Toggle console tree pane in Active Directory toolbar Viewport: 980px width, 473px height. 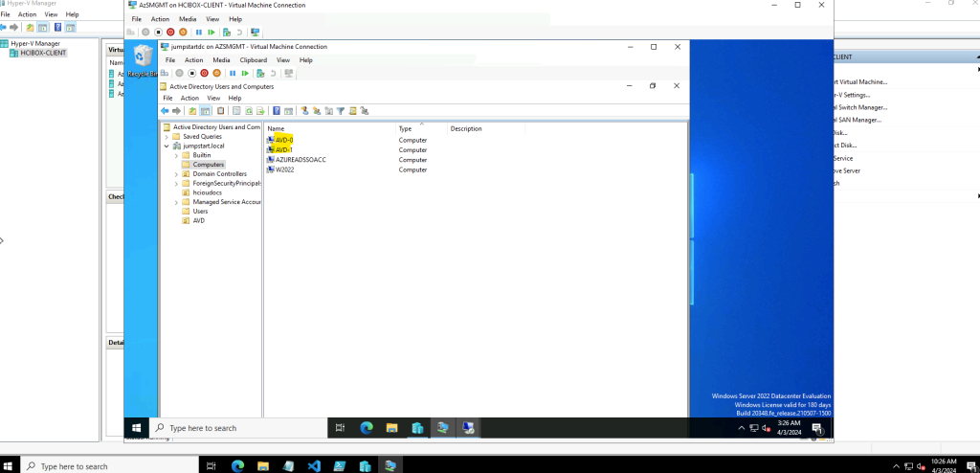coord(205,111)
